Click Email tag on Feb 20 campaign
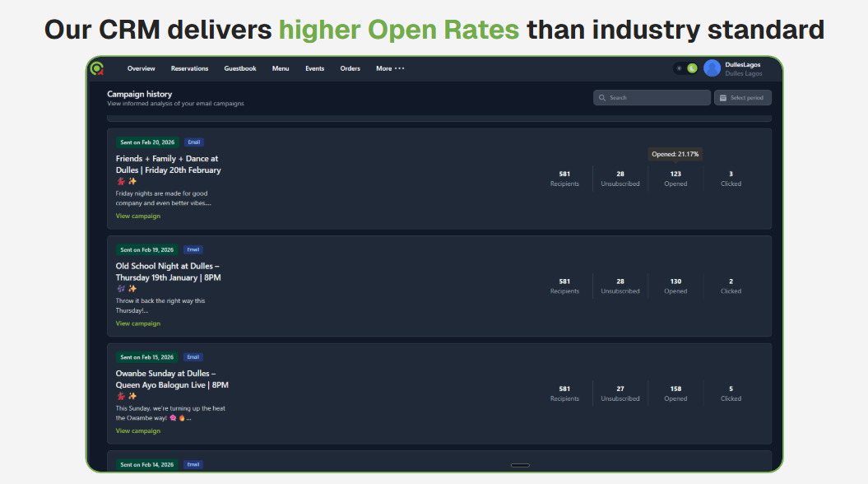868x484 pixels. point(193,142)
